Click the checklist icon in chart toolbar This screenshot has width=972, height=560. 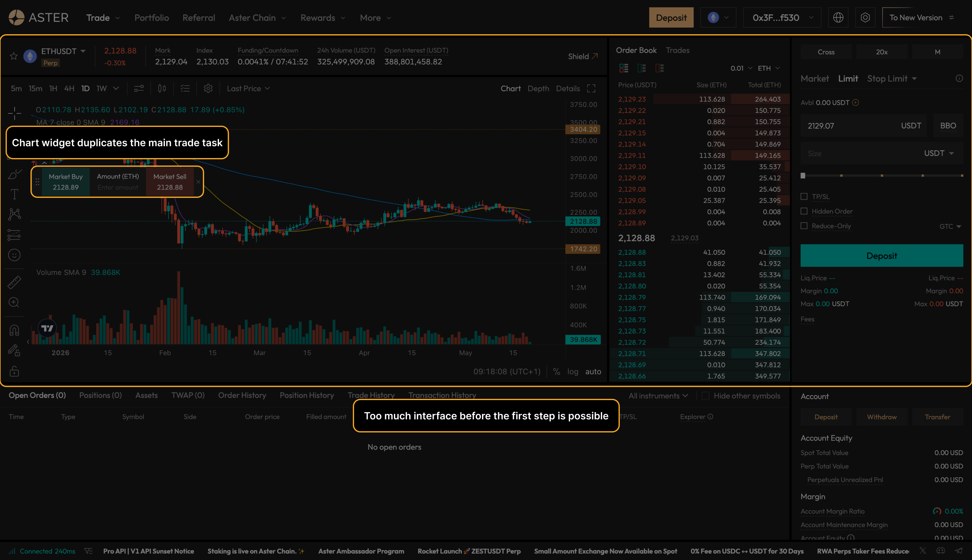tap(185, 88)
